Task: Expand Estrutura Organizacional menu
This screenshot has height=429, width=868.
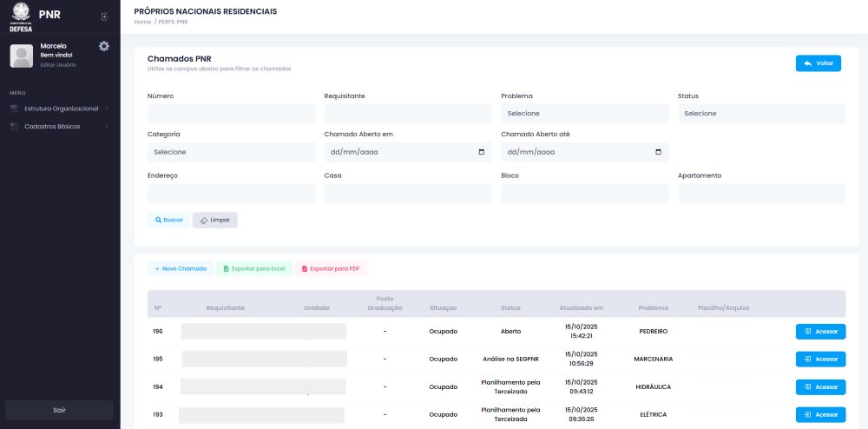Action: [59, 109]
